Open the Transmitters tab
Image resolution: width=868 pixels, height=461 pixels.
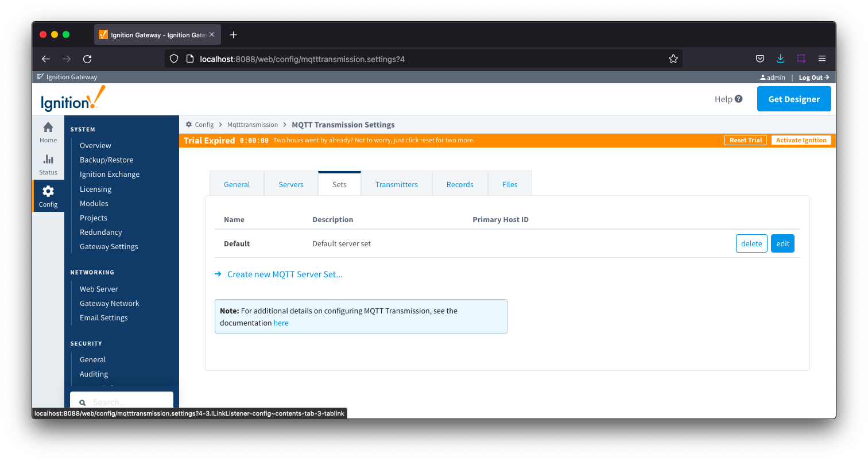(x=397, y=184)
